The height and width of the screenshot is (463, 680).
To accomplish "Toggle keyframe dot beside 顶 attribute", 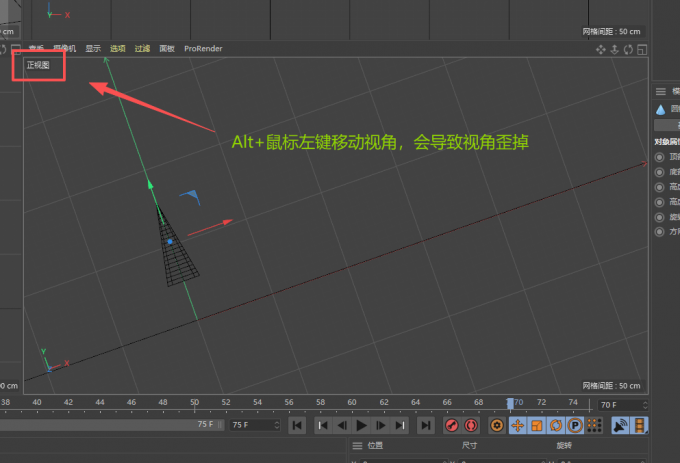I will coord(660,157).
